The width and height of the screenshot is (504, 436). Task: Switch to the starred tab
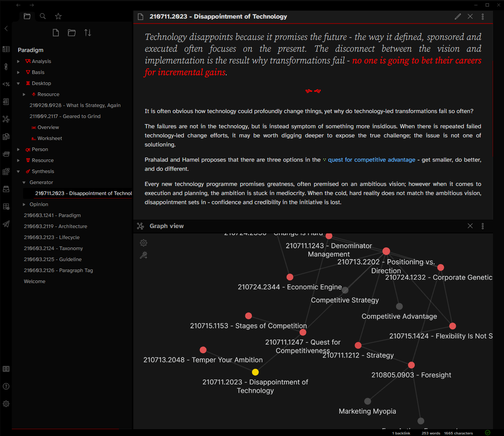tap(58, 16)
